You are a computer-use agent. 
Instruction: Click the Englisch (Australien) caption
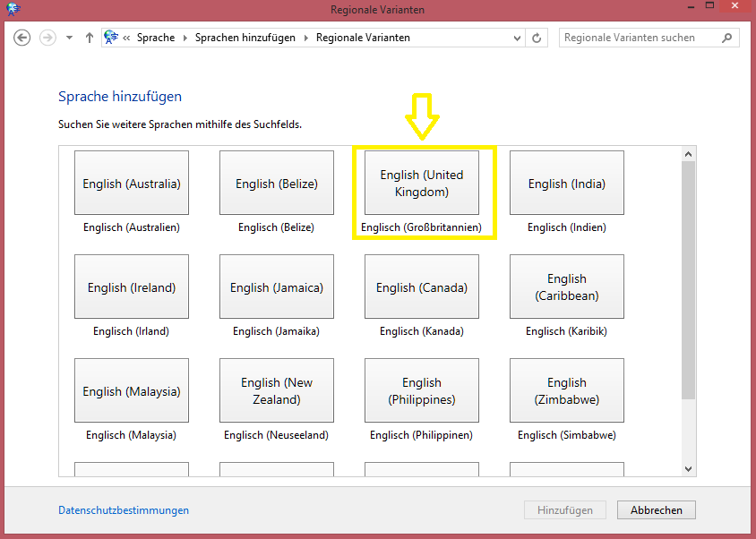[x=132, y=227]
